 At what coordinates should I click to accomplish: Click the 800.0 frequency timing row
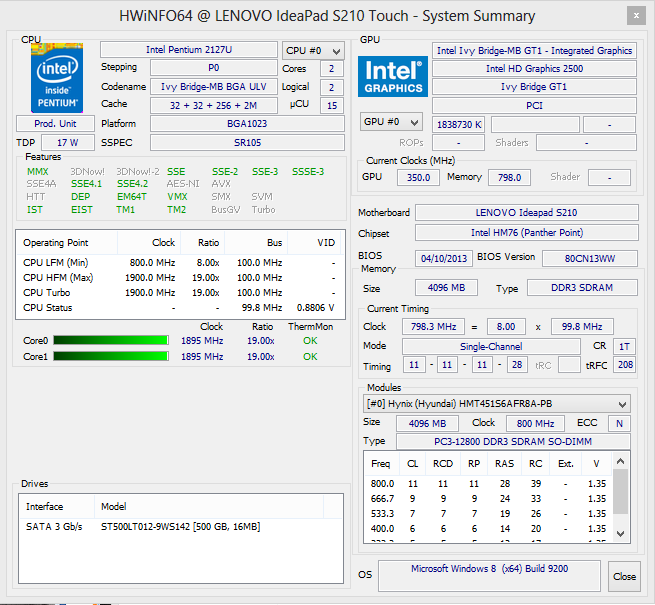click(488, 483)
